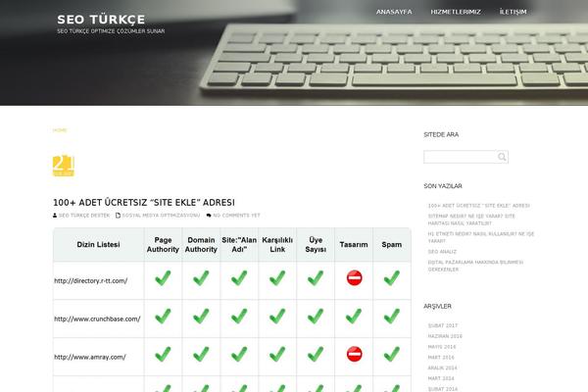Viewport: 588px width, 392px height.
Task: Click Üye Sayısı checkmark for amray.com
Action: [x=316, y=354]
